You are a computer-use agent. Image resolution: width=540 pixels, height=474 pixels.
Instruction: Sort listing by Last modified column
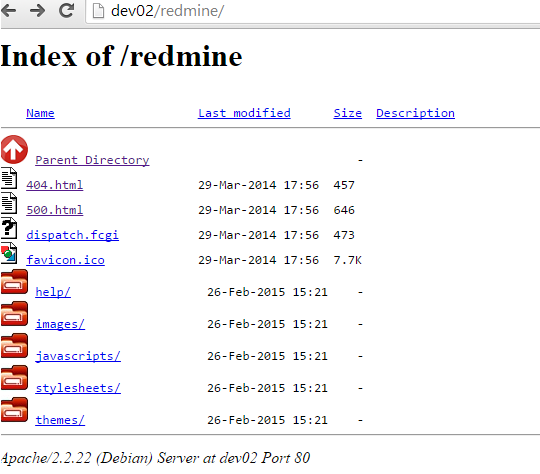point(244,113)
